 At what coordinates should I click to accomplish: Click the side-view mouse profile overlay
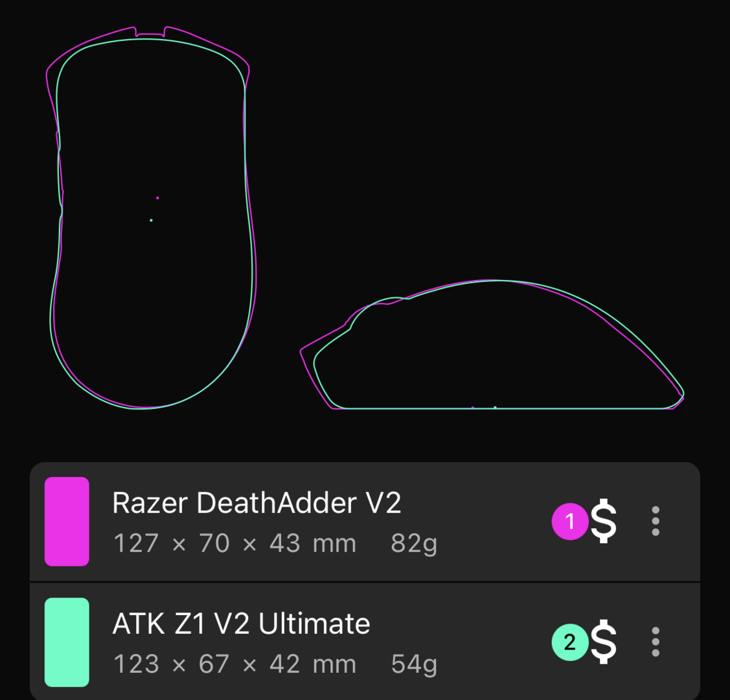tap(492, 345)
